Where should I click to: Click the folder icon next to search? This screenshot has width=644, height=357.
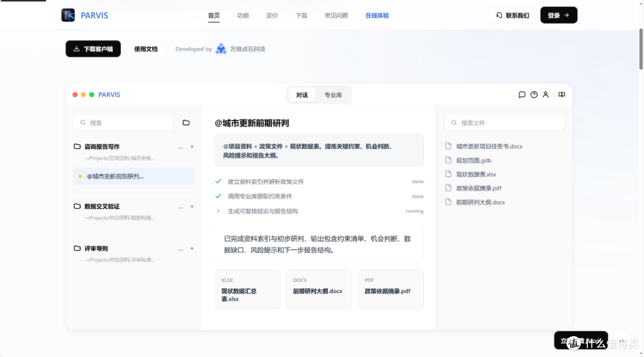click(186, 123)
